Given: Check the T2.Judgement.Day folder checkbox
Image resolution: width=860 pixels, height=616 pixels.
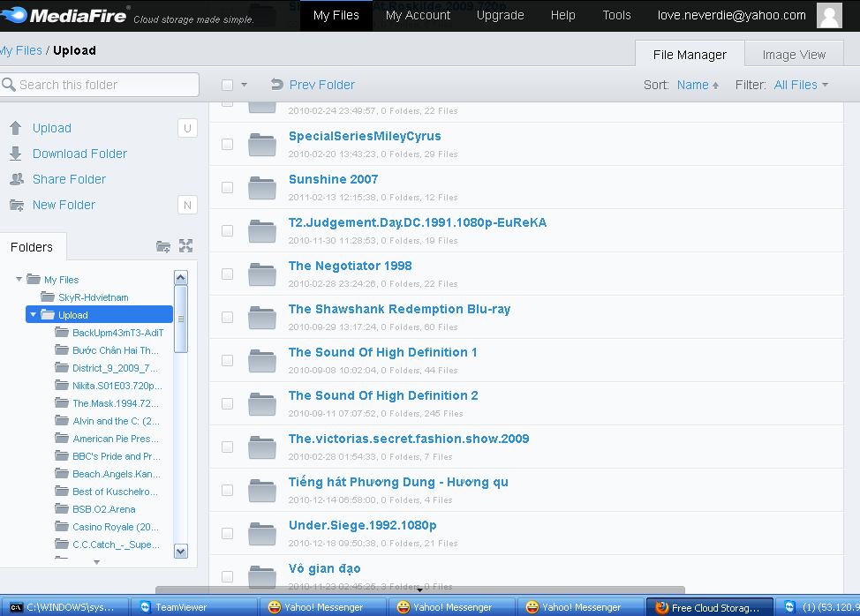Looking at the screenshot, I should [227, 230].
